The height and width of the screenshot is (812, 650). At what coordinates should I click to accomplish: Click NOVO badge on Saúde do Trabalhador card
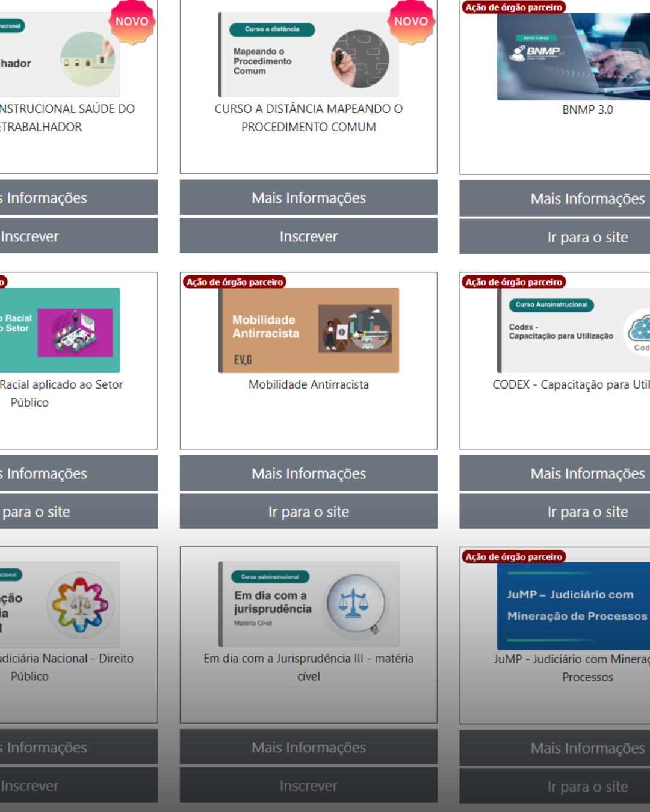click(132, 22)
